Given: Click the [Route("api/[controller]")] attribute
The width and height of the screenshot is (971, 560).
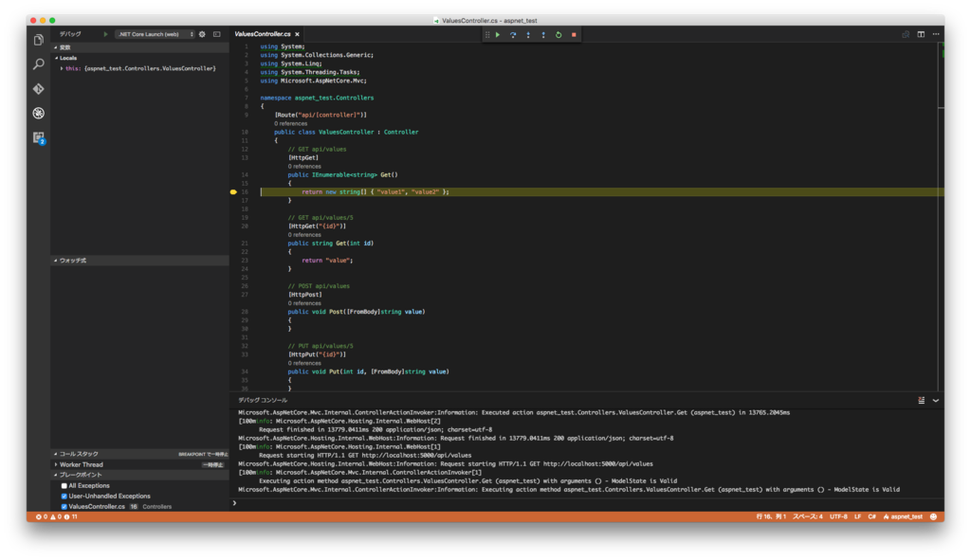Looking at the screenshot, I should [x=321, y=115].
